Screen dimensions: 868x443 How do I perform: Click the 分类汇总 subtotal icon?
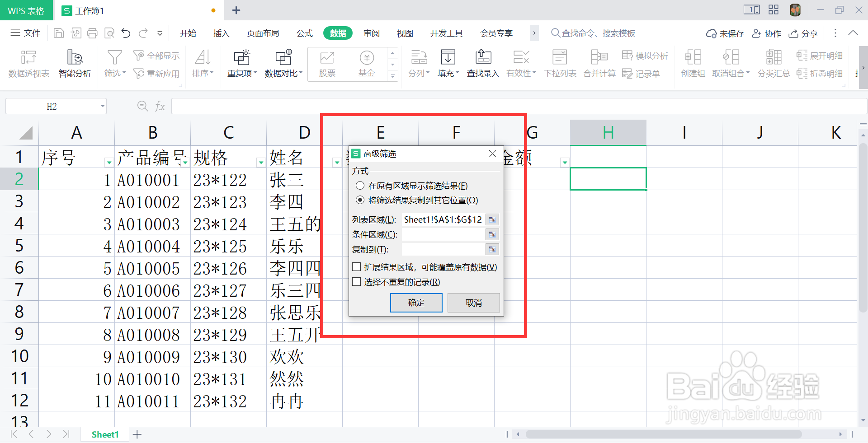(x=773, y=63)
